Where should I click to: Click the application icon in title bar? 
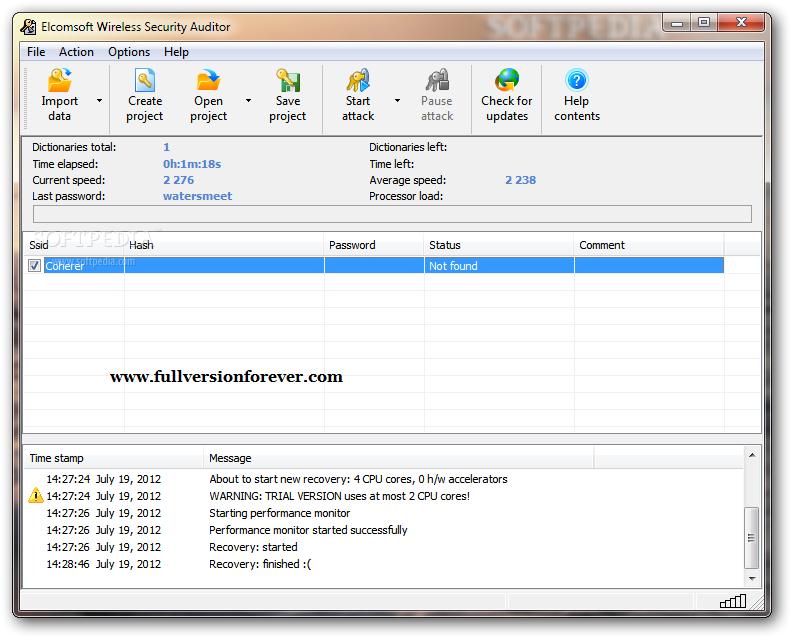coord(28,26)
